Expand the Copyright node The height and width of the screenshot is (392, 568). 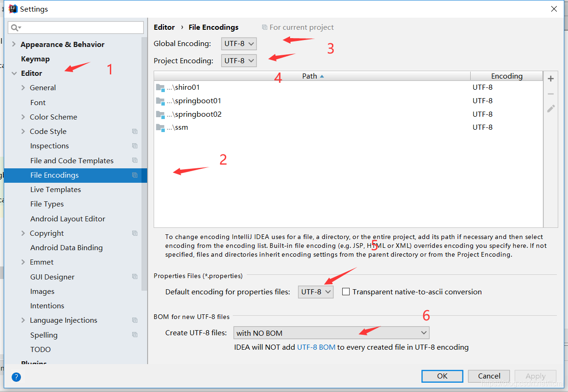(x=23, y=233)
